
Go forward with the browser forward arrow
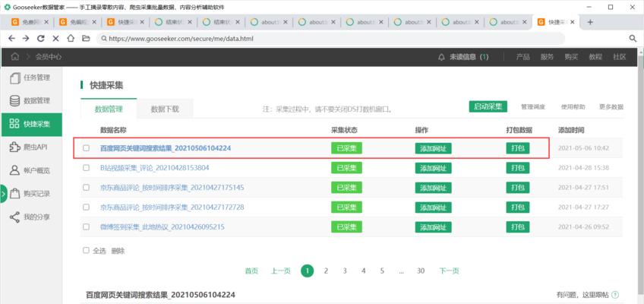pyautogui.click(x=26, y=38)
